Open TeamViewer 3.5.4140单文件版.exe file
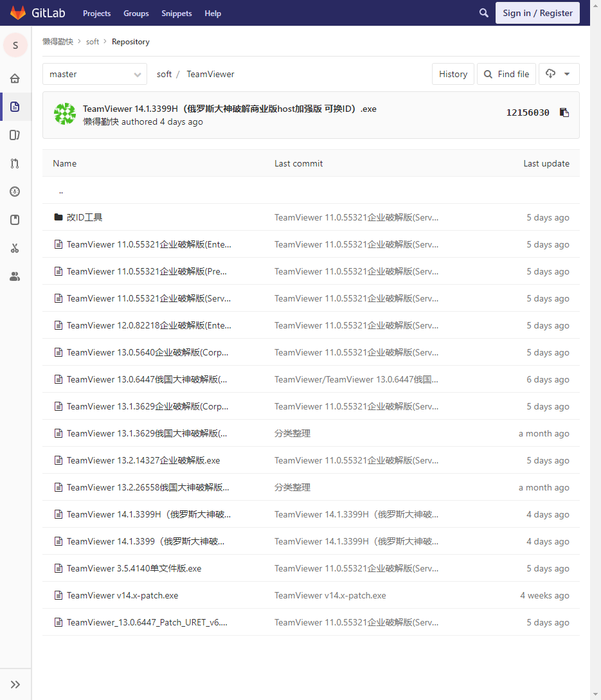The height and width of the screenshot is (700, 601). coord(134,568)
